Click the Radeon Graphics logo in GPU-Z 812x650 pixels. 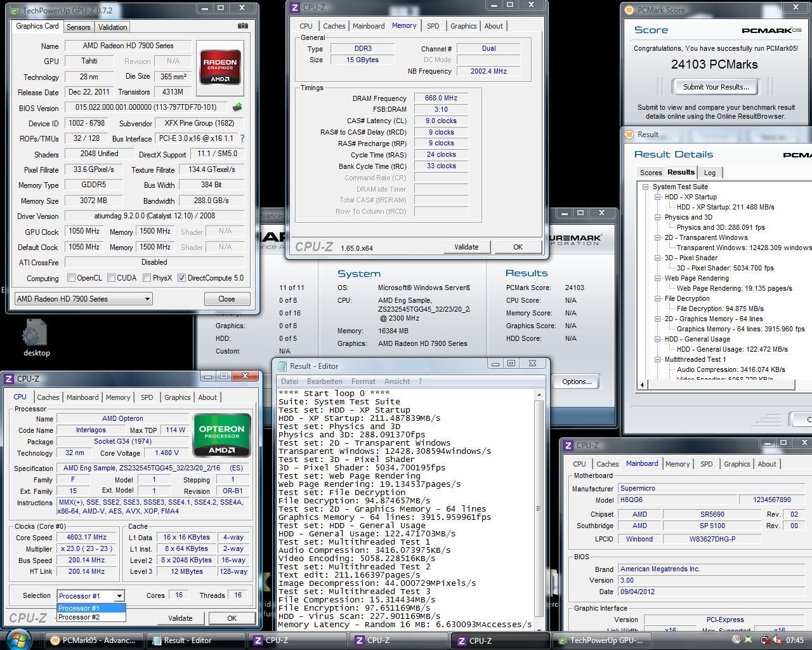[x=220, y=67]
